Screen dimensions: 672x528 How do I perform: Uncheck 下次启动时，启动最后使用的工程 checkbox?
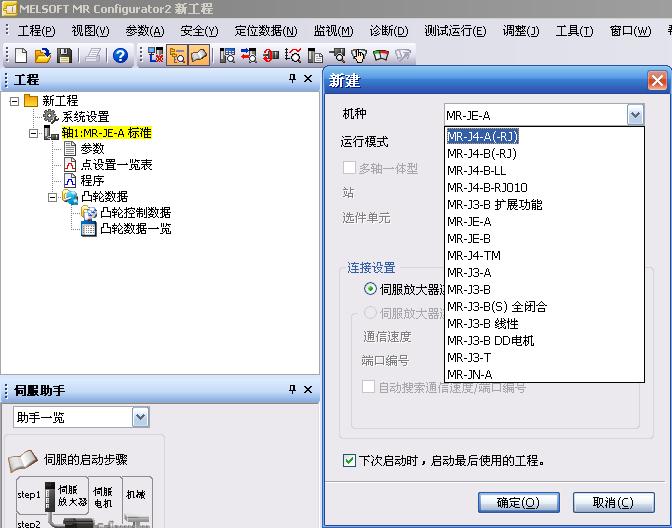[349, 461]
